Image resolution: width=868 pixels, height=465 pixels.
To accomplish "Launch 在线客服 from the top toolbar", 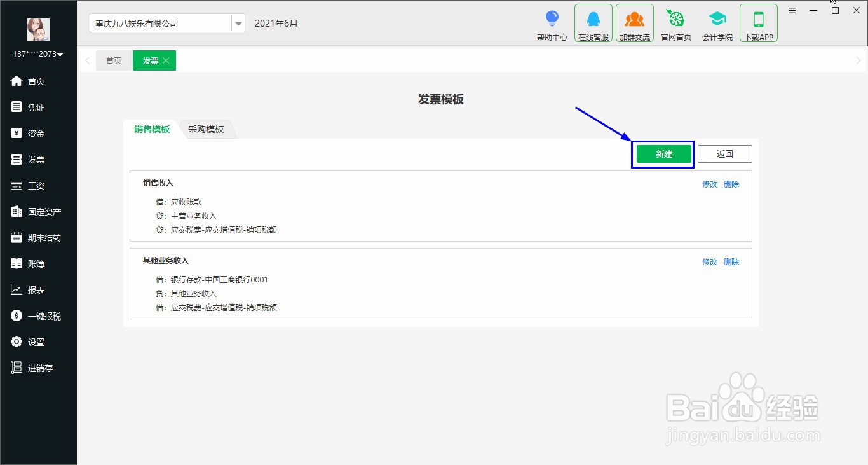I will 593,23.
